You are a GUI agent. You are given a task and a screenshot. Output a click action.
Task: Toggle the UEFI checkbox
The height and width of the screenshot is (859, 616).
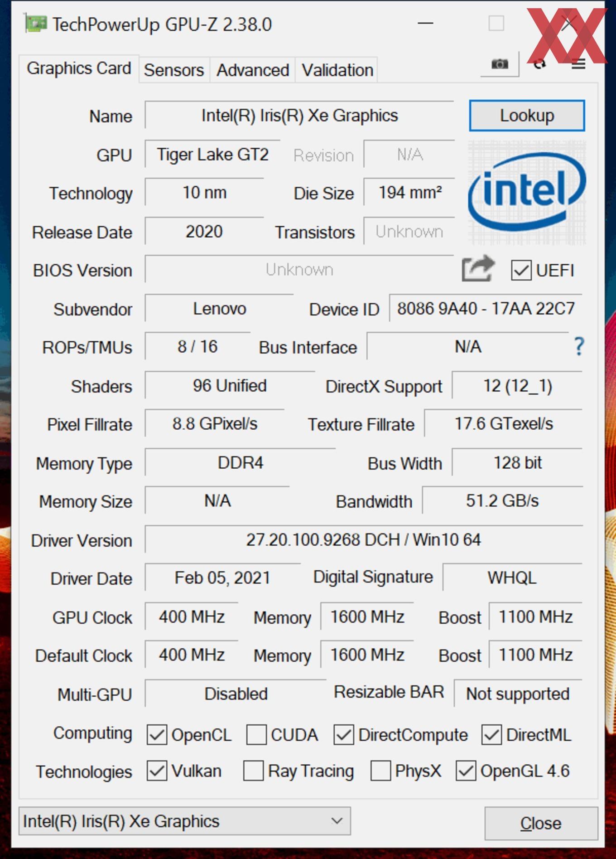[x=521, y=271]
